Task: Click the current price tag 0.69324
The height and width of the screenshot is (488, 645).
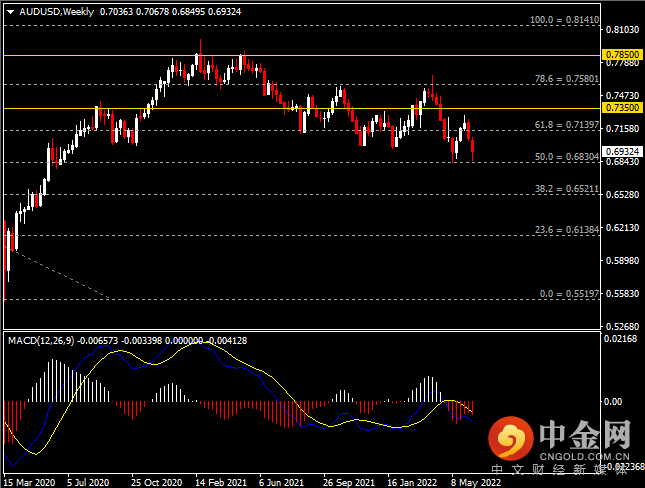Action: (x=621, y=150)
